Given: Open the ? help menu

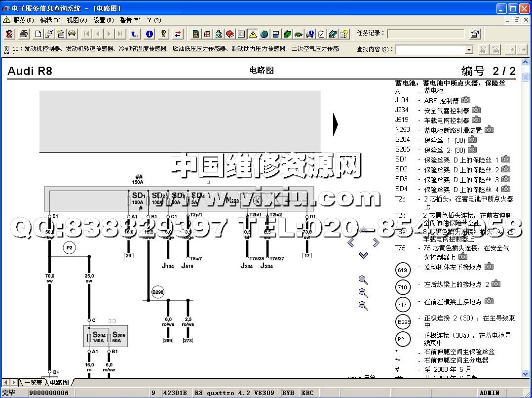Looking at the screenshot, I should pyautogui.click(x=153, y=20).
